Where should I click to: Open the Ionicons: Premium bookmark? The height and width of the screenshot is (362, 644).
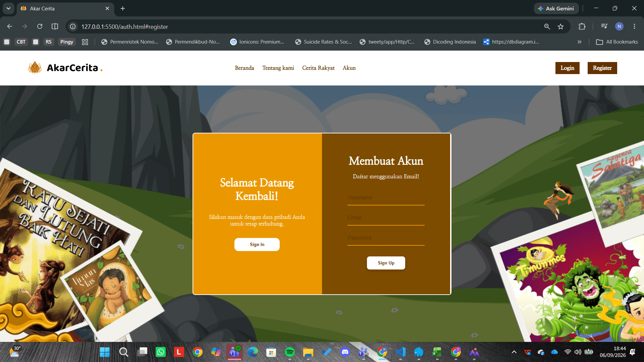tap(257, 42)
